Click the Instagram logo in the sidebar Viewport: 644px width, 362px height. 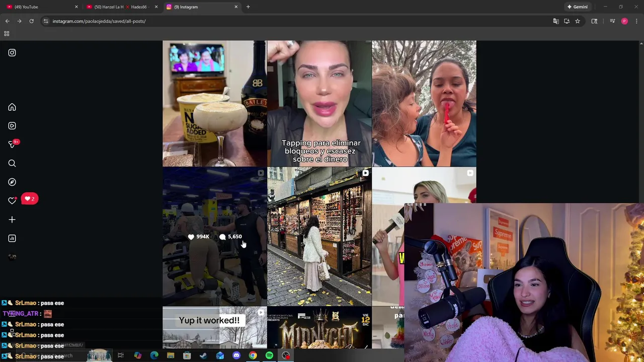12,53
